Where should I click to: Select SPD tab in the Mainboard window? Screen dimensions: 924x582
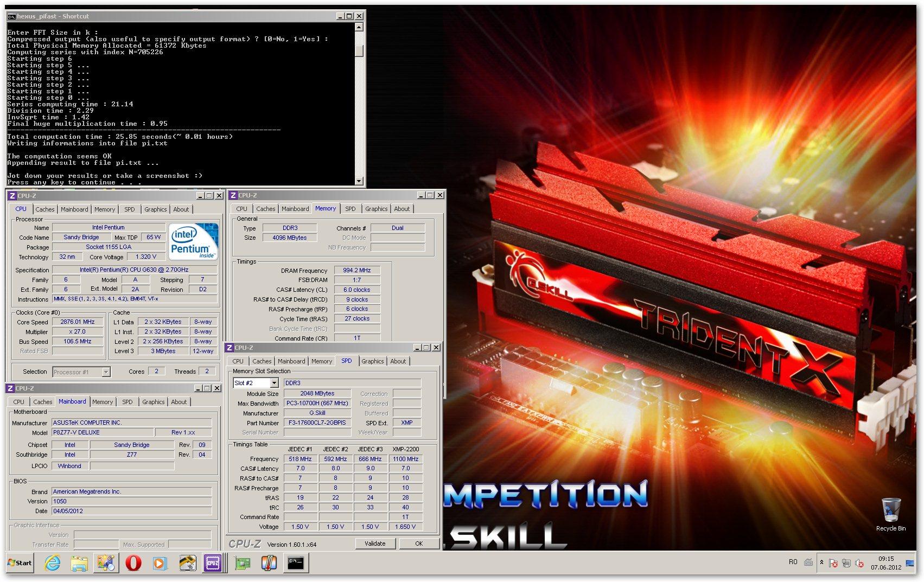coord(127,402)
